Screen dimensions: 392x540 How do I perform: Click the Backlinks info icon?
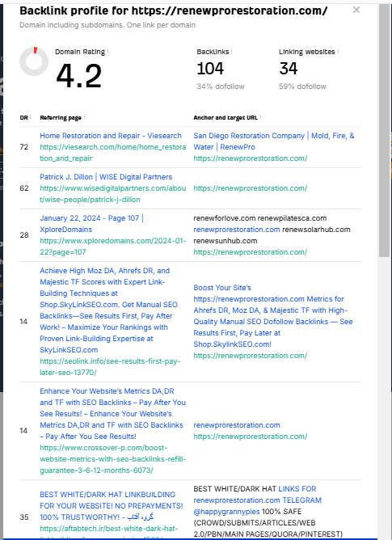point(231,51)
